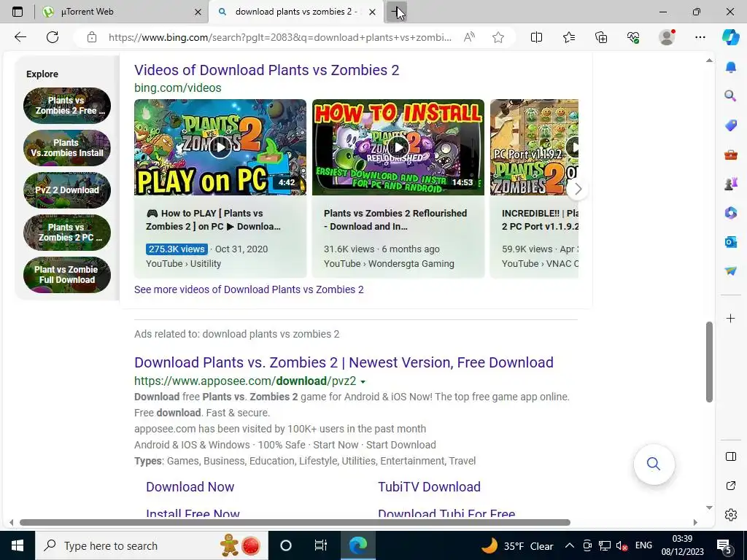Screen dimensions: 747x560
Task: Open sidebar Games chess icon
Action: (x=731, y=183)
